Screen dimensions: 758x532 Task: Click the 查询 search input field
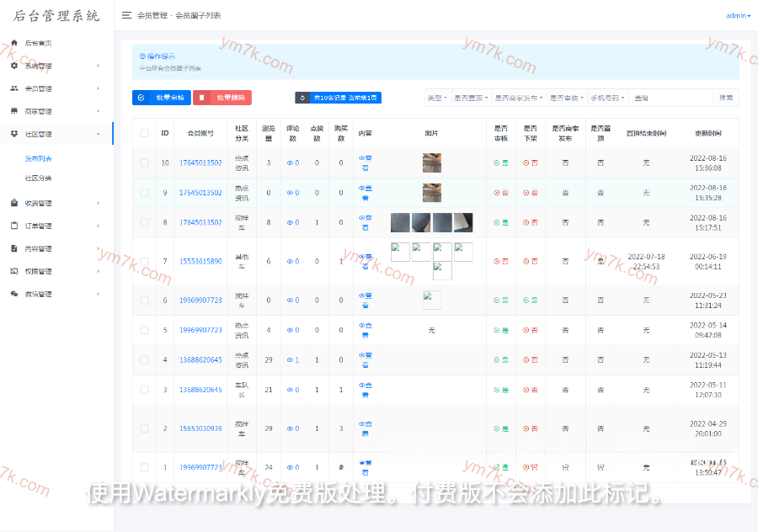[x=670, y=98]
